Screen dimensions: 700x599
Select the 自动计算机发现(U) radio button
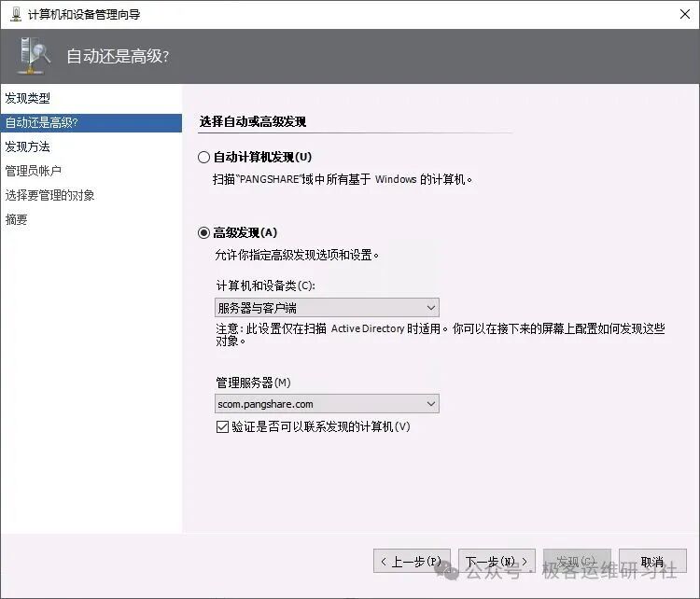pos(203,157)
